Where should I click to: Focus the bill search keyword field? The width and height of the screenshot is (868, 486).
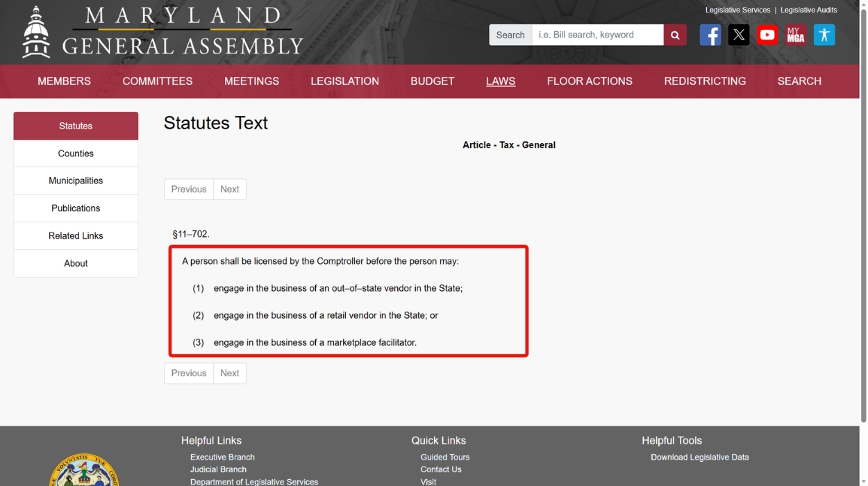598,35
